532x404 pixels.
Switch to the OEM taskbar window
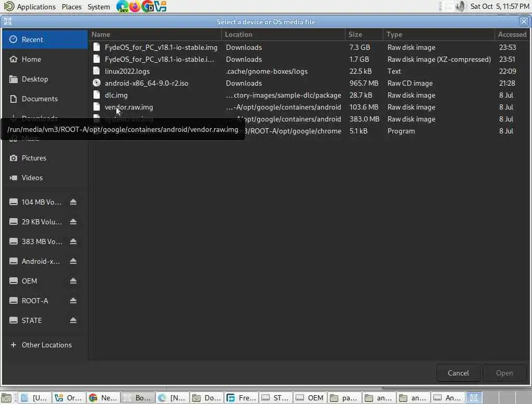click(x=310, y=398)
